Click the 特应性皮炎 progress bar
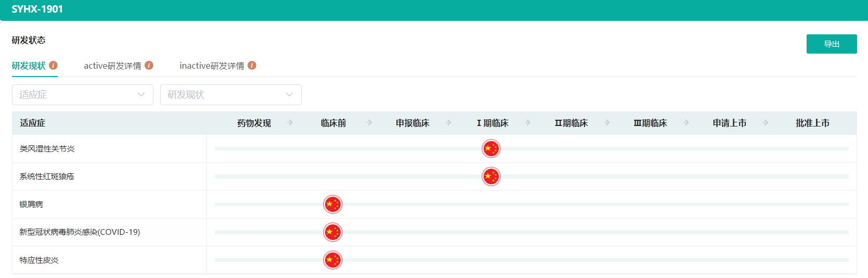868x278 pixels. [532, 260]
